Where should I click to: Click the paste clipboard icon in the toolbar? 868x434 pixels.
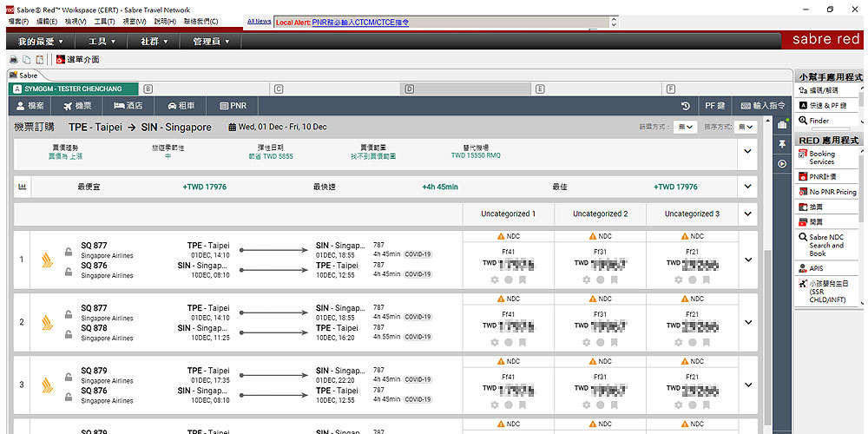coord(39,60)
